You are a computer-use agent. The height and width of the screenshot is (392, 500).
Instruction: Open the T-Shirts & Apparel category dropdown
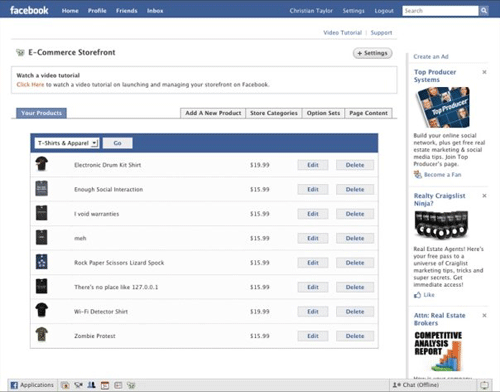click(x=67, y=143)
